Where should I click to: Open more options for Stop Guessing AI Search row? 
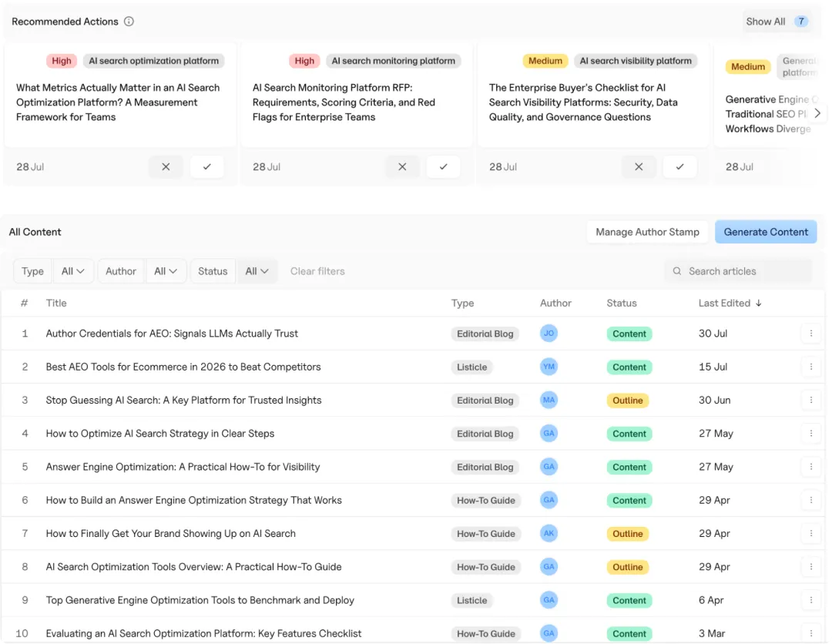coord(811,400)
